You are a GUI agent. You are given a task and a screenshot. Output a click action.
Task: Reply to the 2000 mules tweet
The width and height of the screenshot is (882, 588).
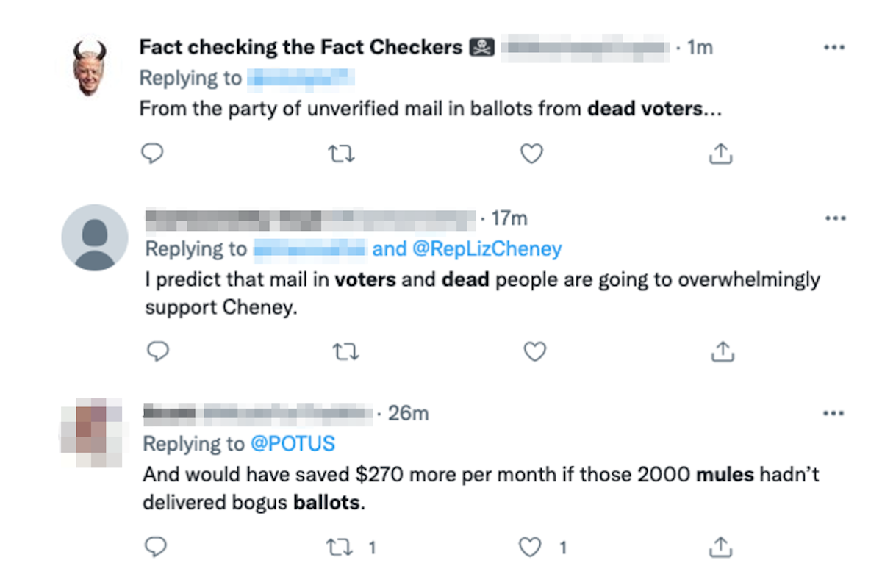pos(155,548)
